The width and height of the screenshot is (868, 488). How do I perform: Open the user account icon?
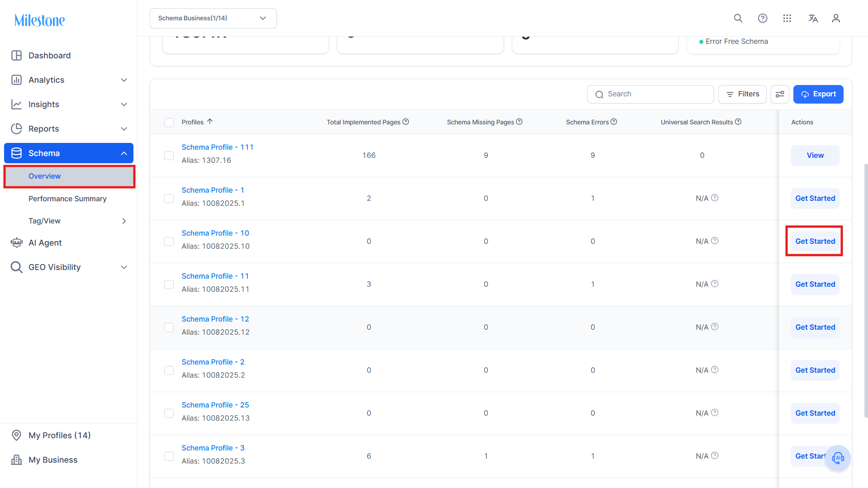pos(836,18)
